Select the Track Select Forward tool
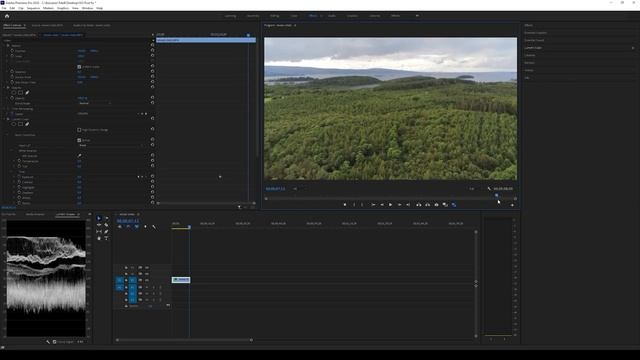Image resolution: width=640 pixels, height=360 pixels. [106, 218]
